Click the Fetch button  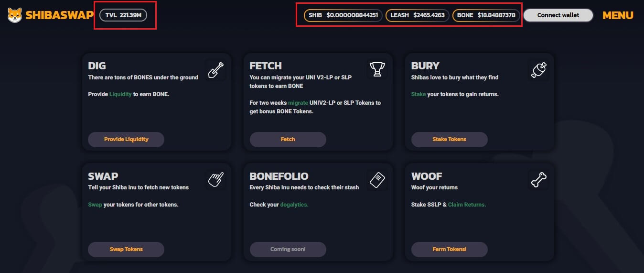coord(288,139)
